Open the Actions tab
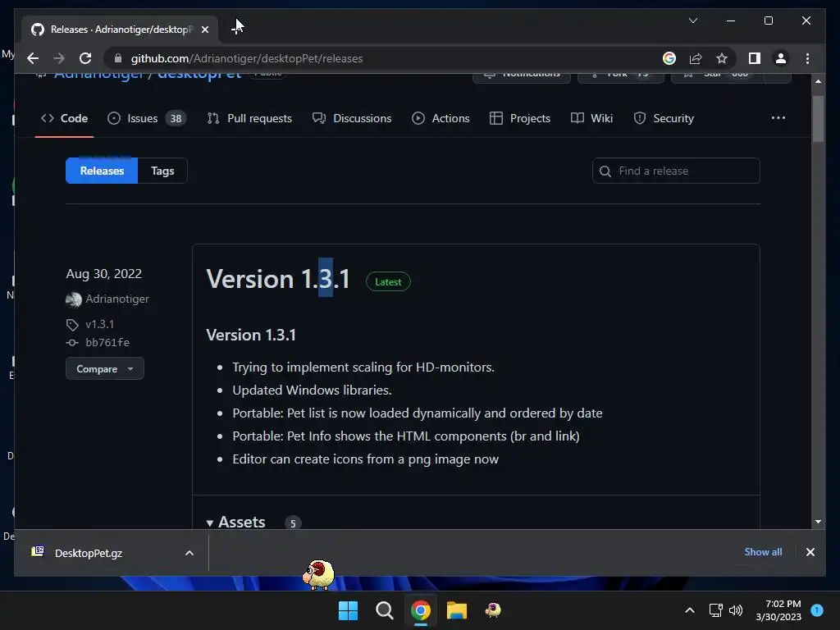 441,118
